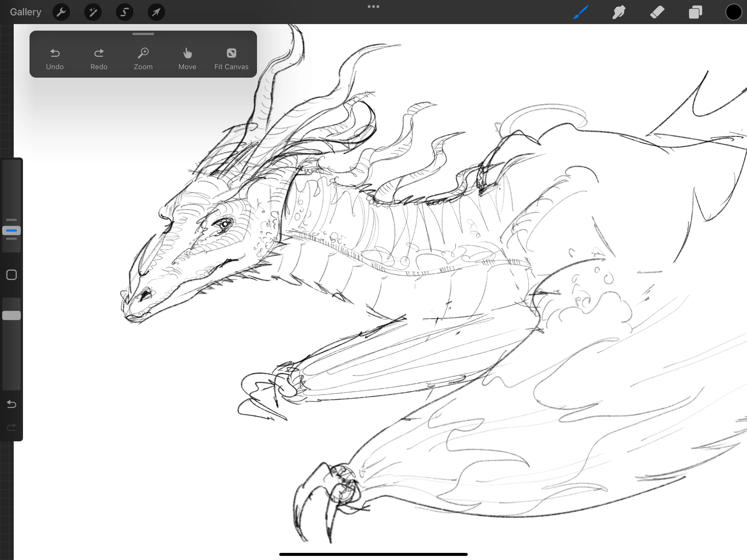Activate the Selection tool

click(x=125, y=13)
